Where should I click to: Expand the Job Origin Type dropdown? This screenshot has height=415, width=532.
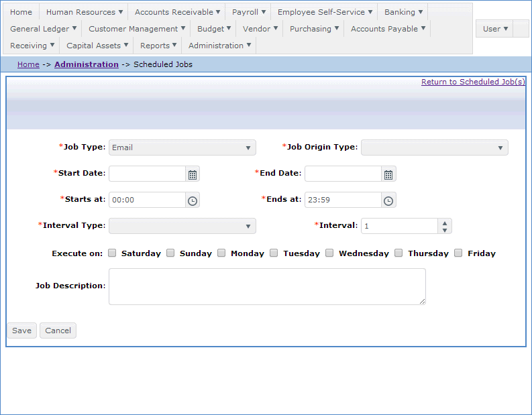(x=435, y=147)
